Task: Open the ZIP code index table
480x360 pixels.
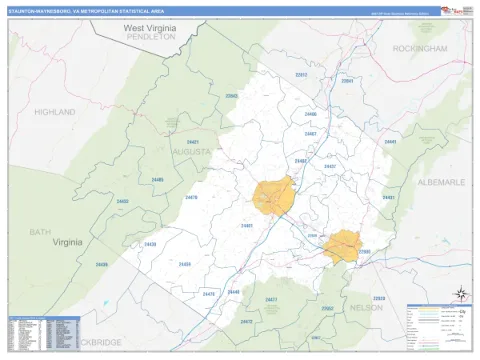Action: (x=44, y=333)
